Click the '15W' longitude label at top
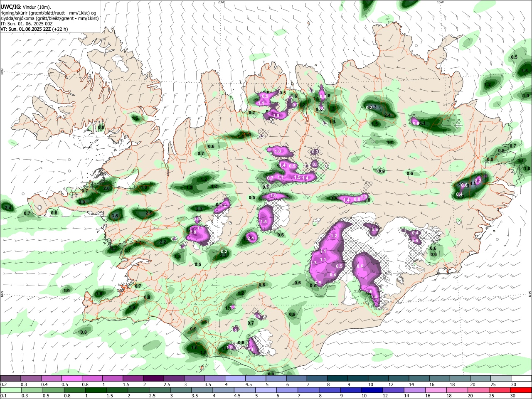Screen dimensions: 532x399 tap(440, 2)
